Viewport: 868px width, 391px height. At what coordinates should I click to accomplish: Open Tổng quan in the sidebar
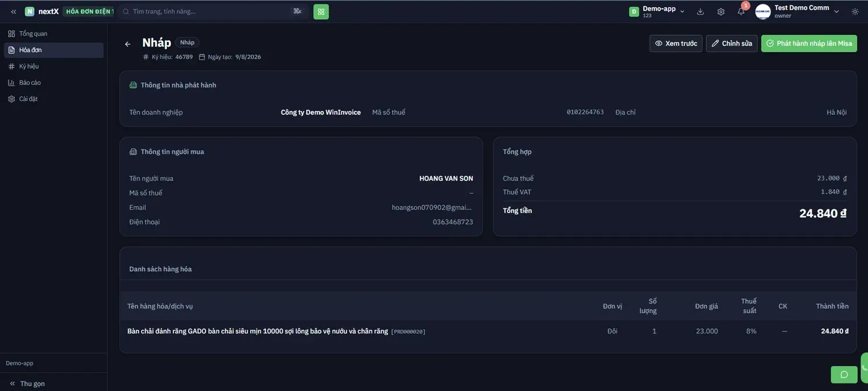coord(54,34)
